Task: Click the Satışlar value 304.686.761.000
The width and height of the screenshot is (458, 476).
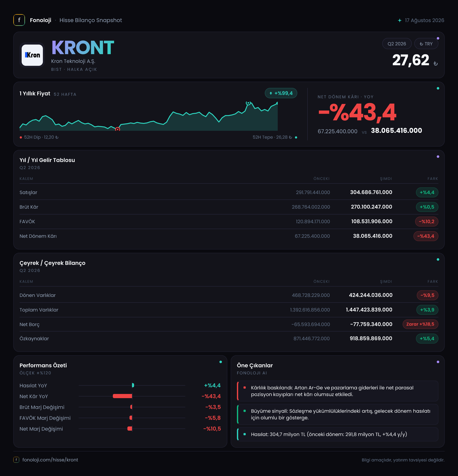Action: tap(371, 192)
